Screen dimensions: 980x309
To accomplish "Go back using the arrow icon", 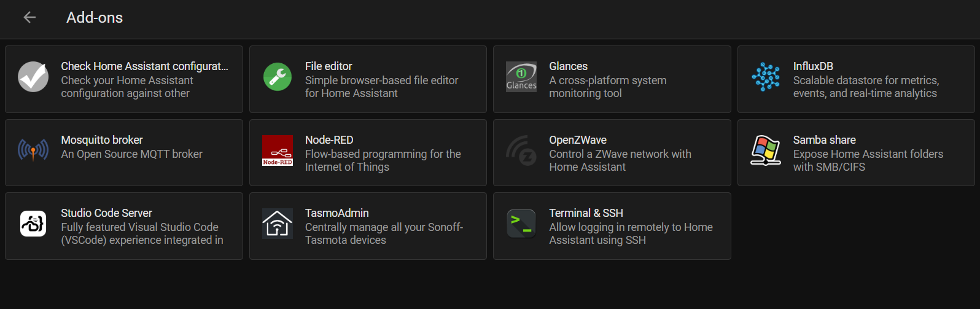I will tap(29, 17).
